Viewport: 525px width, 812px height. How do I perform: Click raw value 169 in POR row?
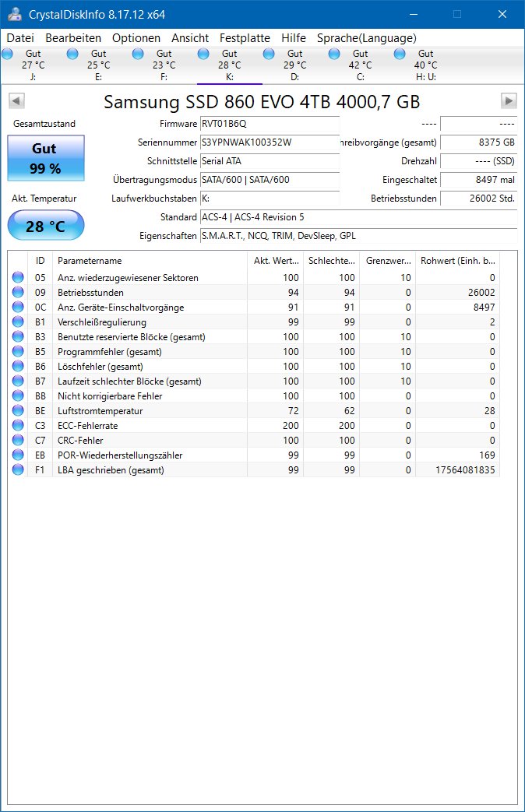487,455
